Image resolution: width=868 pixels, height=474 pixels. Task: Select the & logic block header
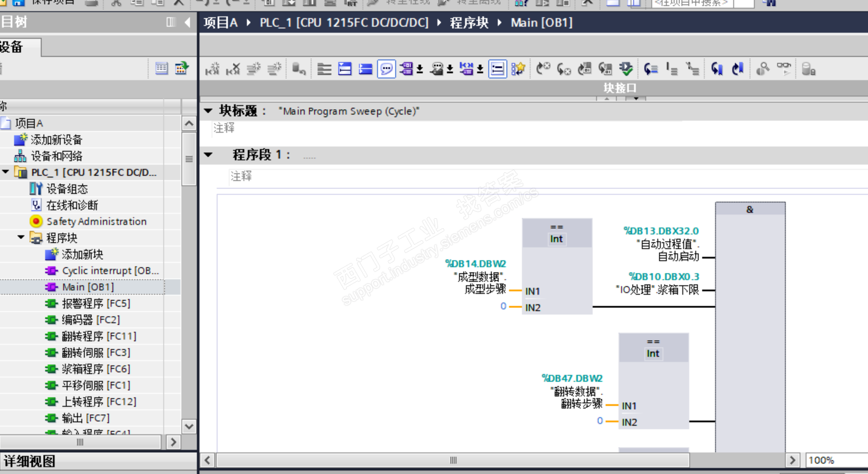(x=750, y=209)
